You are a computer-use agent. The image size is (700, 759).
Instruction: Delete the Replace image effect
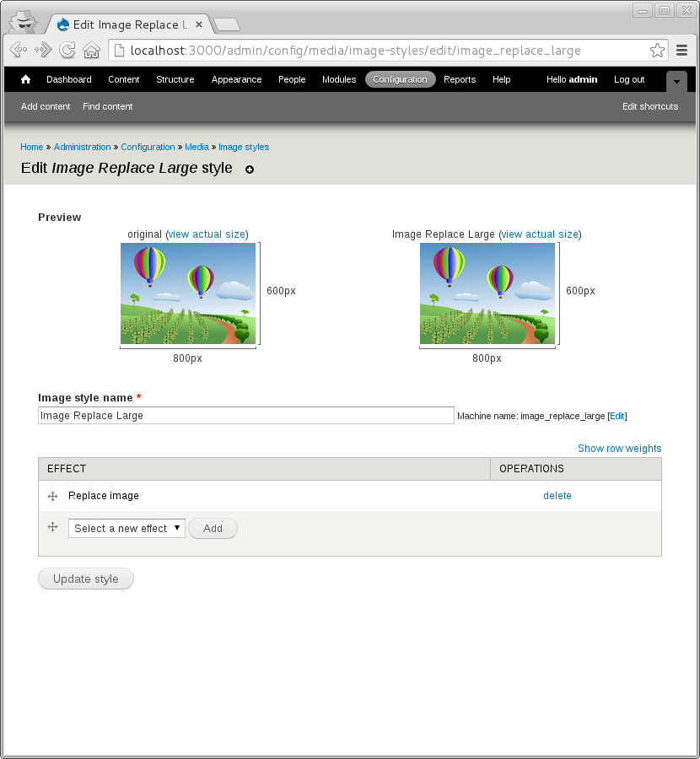[x=557, y=496]
